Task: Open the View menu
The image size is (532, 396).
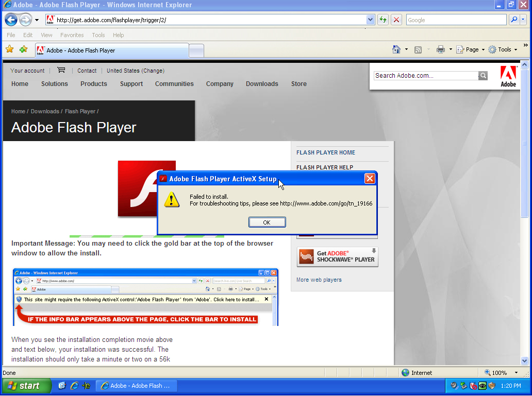Action: tap(46, 35)
